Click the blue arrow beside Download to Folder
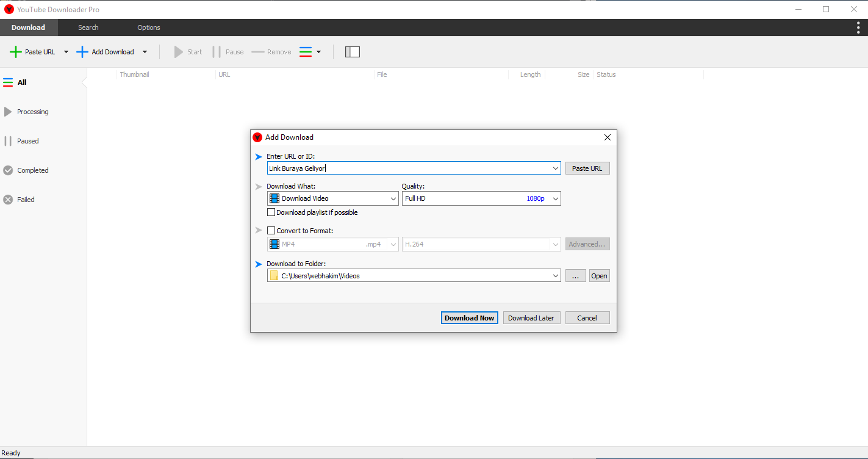The width and height of the screenshot is (868, 459). click(x=259, y=264)
